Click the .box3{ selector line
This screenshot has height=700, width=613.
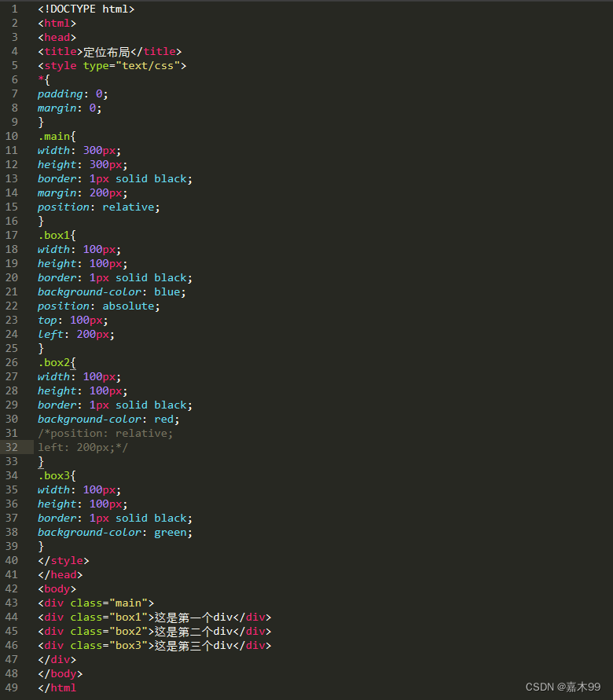(57, 476)
